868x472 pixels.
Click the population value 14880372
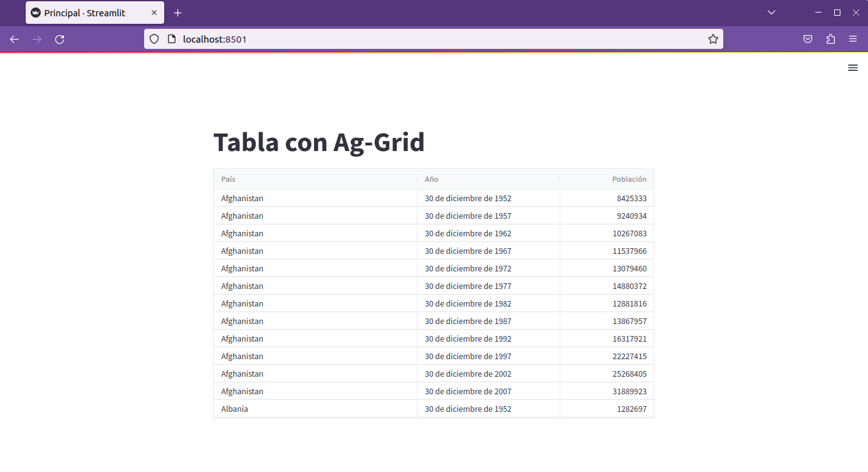tap(630, 286)
